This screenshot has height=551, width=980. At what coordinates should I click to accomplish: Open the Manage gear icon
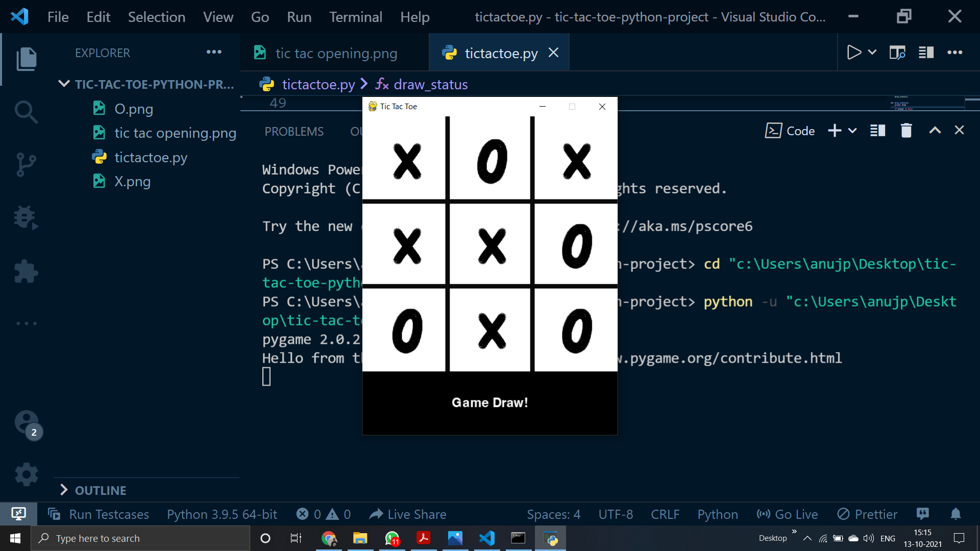[x=26, y=474]
